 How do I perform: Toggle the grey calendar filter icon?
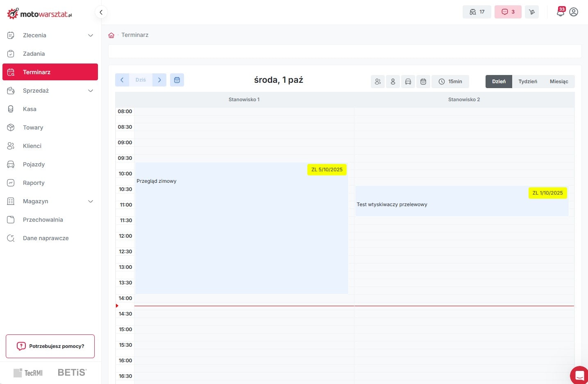423,82
